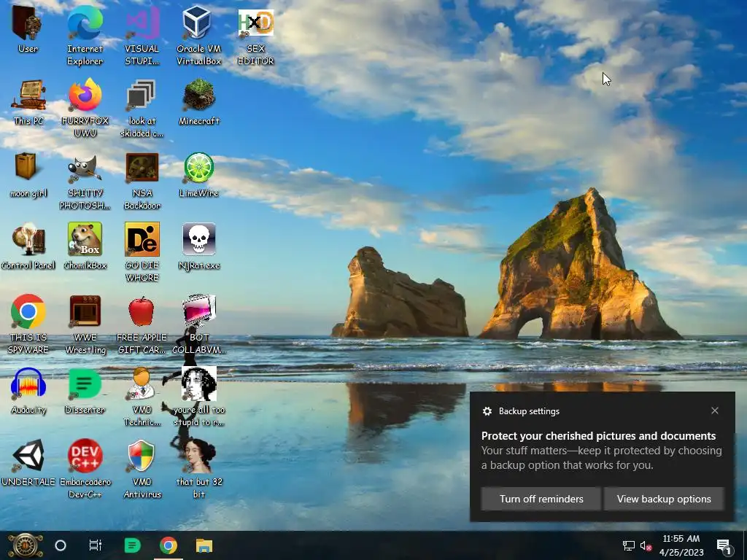Open Dissenter from the taskbar
747x560 pixels.
click(132, 545)
